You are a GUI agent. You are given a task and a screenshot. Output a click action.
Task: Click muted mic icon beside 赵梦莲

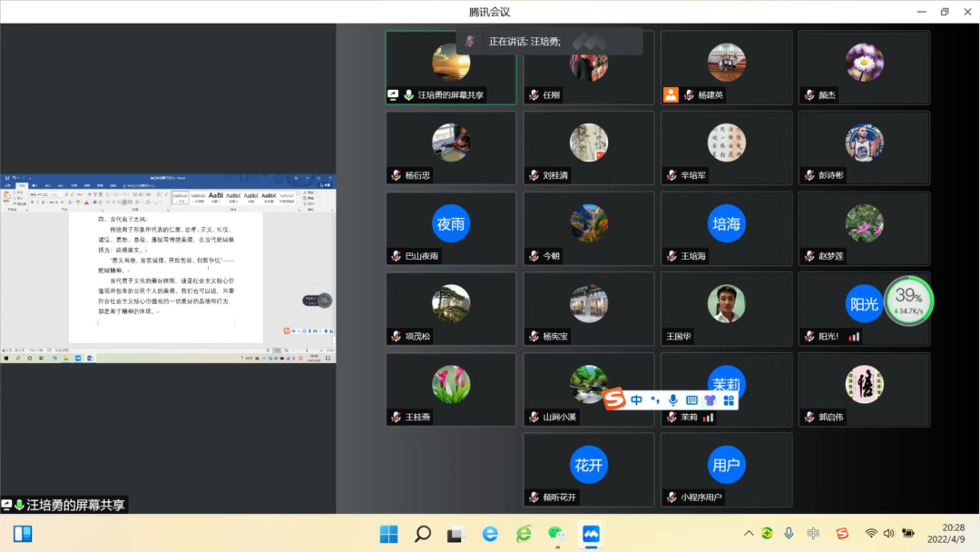(809, 256)
